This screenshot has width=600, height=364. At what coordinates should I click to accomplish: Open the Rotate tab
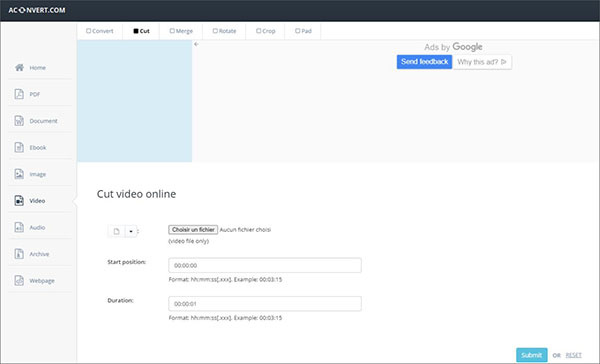[225, 31]
